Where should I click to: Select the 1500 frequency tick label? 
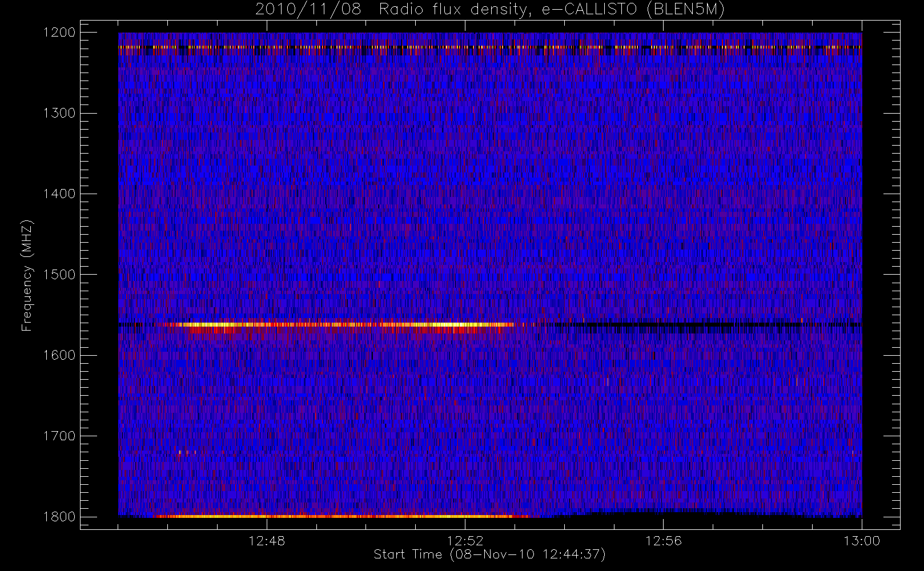59,275
